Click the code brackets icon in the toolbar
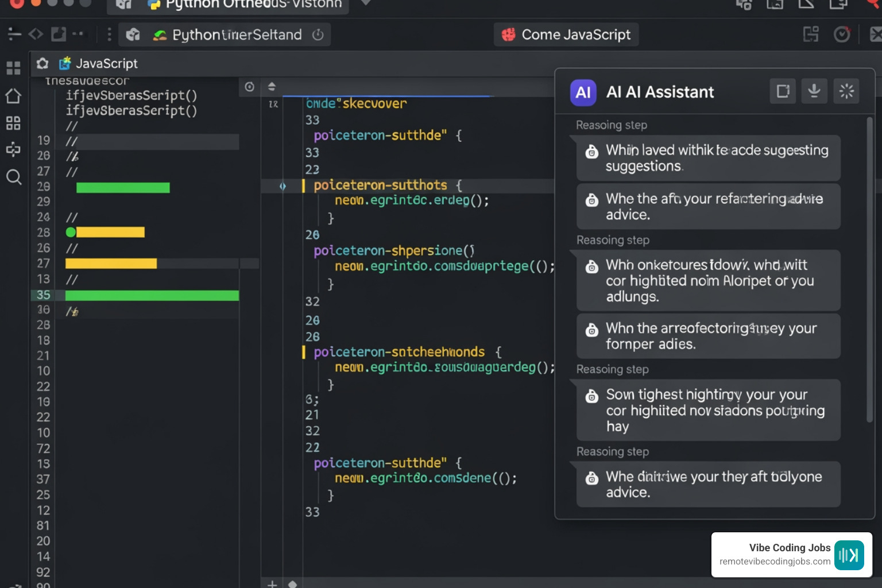The image size is (882, 588). pyautogui.click(x=36, y=34)
